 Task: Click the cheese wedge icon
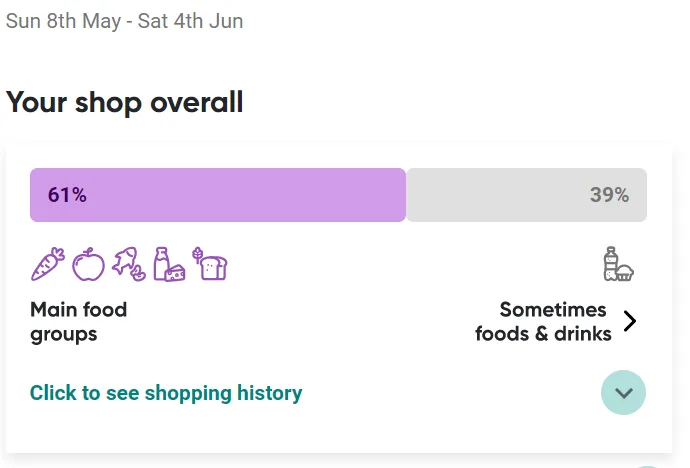(176, 273)
